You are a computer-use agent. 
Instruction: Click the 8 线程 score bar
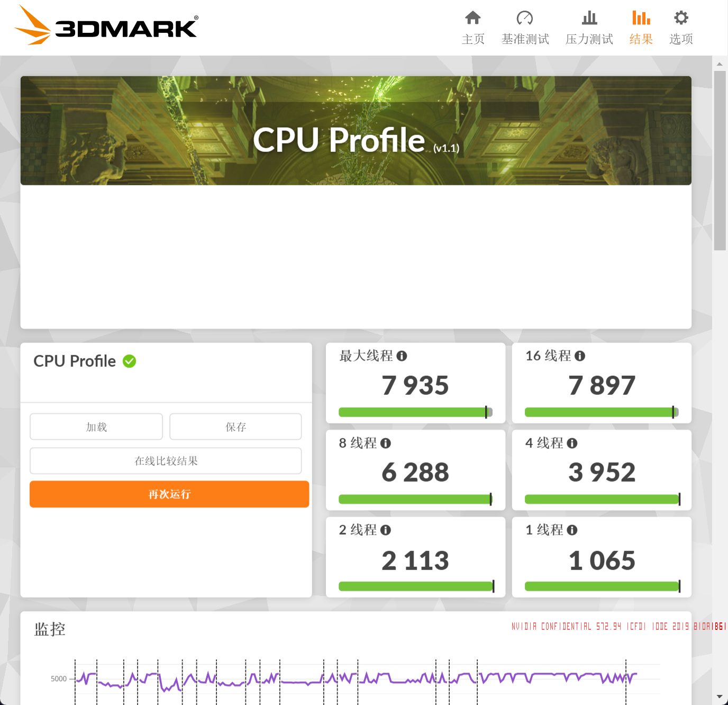pos(415,499)
